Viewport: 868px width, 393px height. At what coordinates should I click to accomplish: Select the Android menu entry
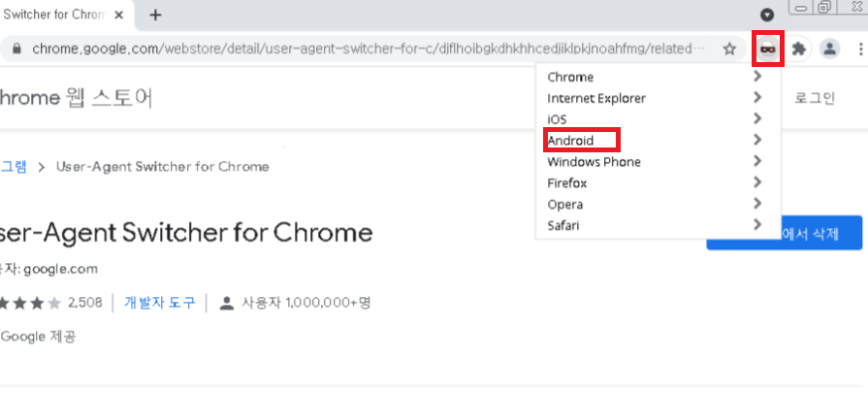coord(658,140)
